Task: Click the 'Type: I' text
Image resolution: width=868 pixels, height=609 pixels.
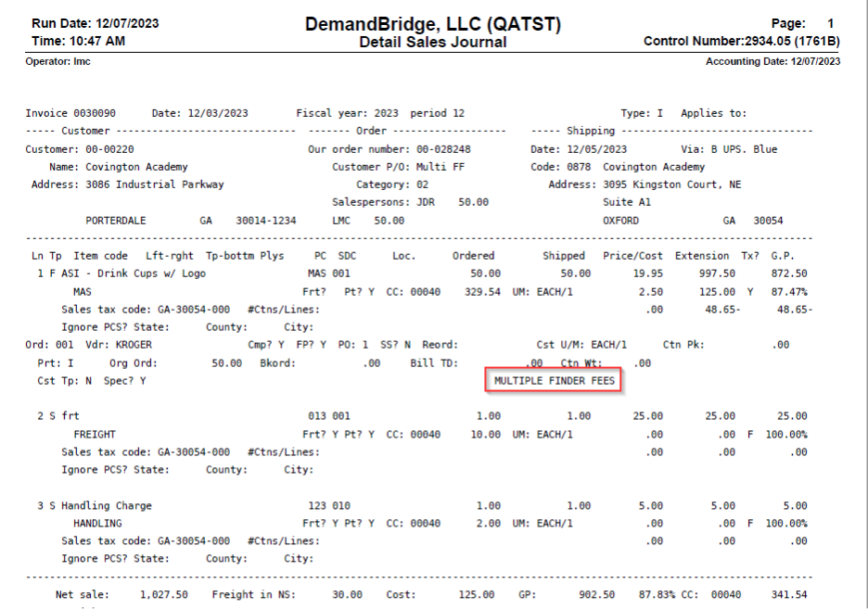Action: tap(642, 113)
